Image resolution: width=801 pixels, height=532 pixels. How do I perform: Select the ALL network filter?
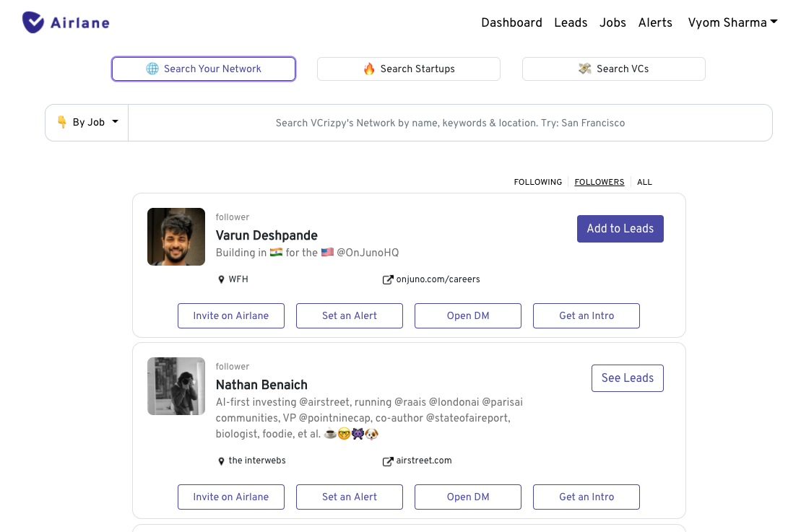coord(644,183)
